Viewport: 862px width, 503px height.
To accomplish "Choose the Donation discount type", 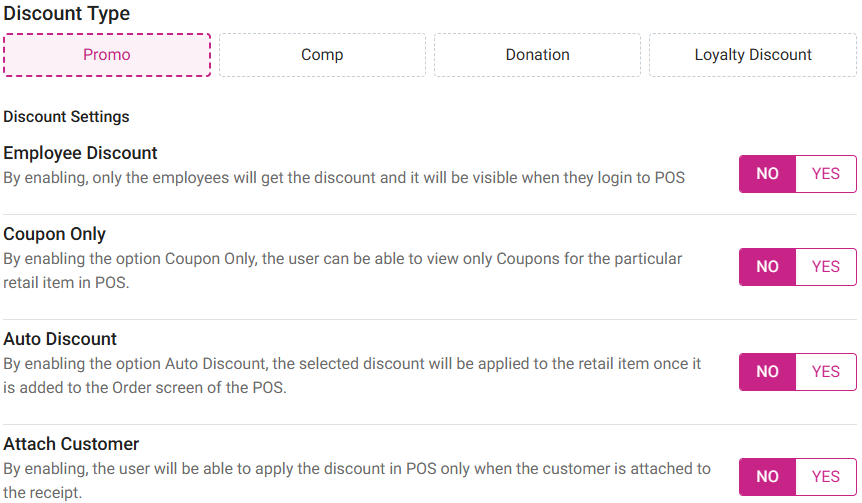I will [537, 55].
